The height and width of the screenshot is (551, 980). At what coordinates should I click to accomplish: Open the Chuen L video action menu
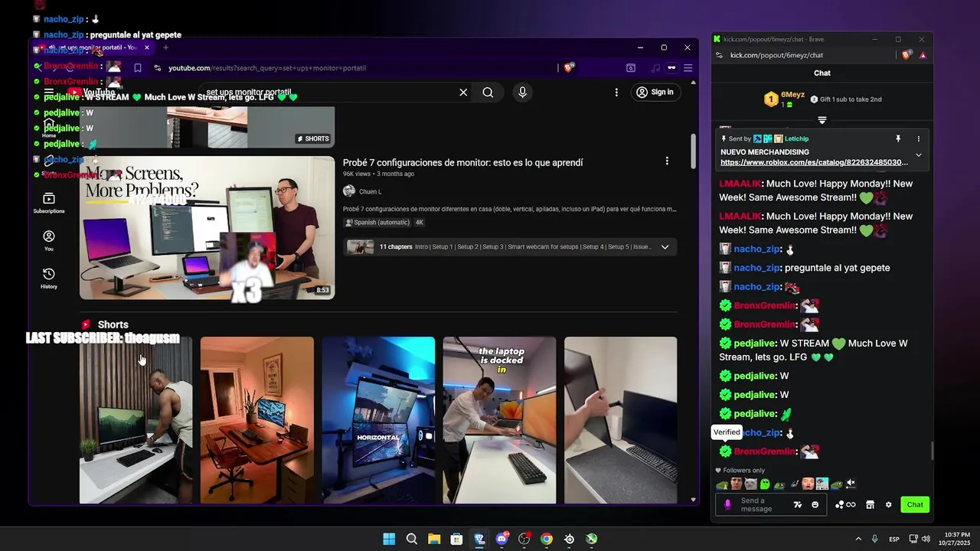click(667, 161)
